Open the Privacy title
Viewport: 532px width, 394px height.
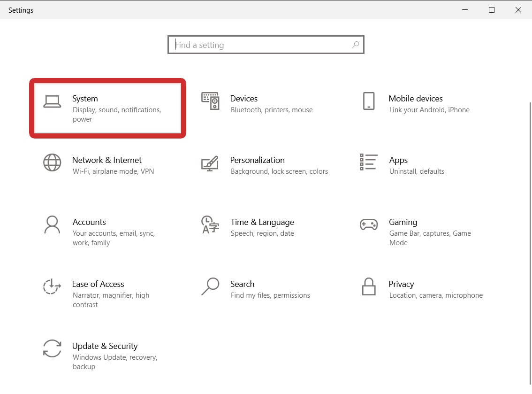pos(402,284)
